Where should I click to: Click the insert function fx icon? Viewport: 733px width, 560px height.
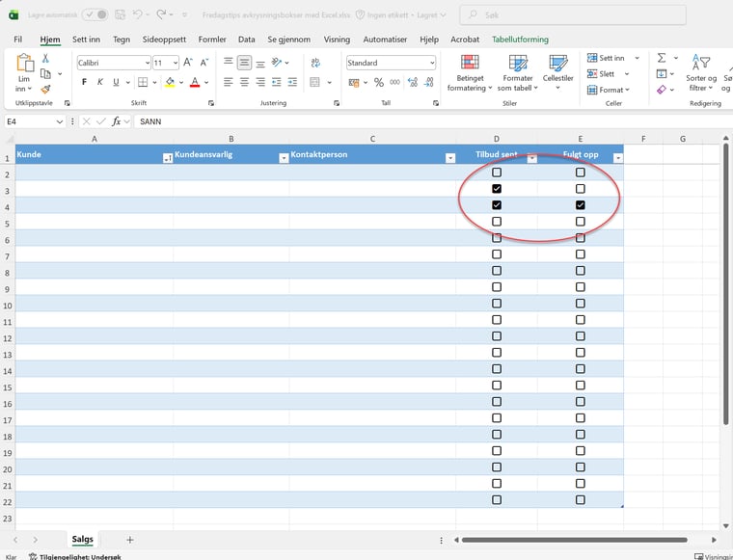click(117, 121)
